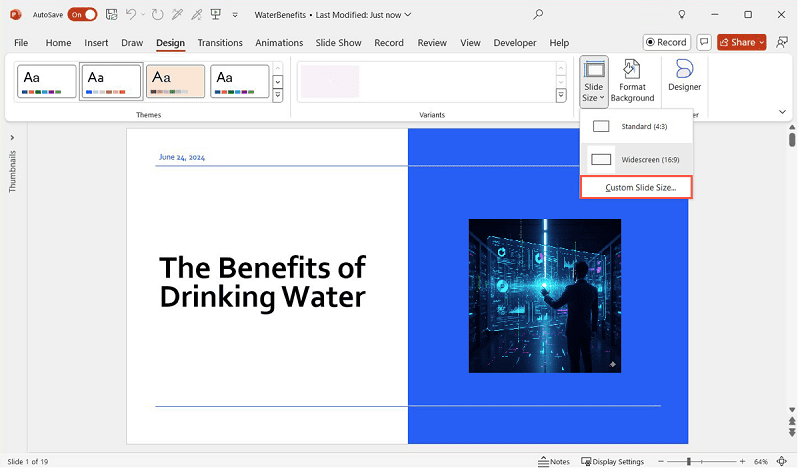This screenshot has height=468, width=800.
Task: Expand the Themes gallery More arrow
Action: (x=278, y=95)
